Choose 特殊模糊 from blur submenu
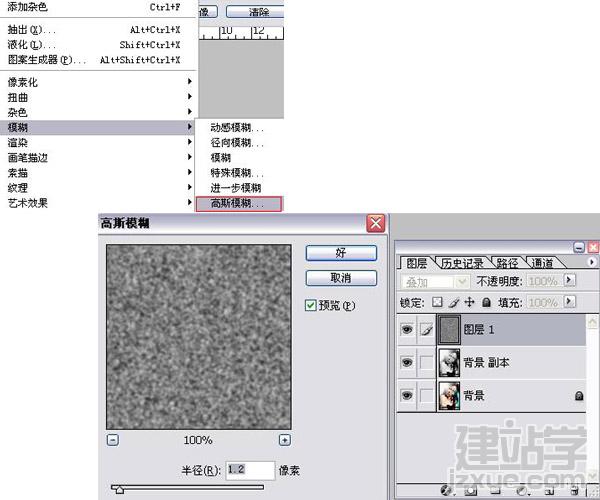 tap(239, 173)
